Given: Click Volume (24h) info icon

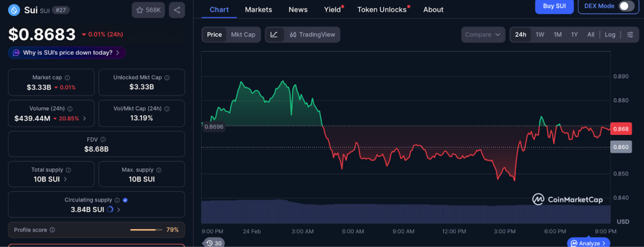Looking at the screenshot, I should point(70,109).
